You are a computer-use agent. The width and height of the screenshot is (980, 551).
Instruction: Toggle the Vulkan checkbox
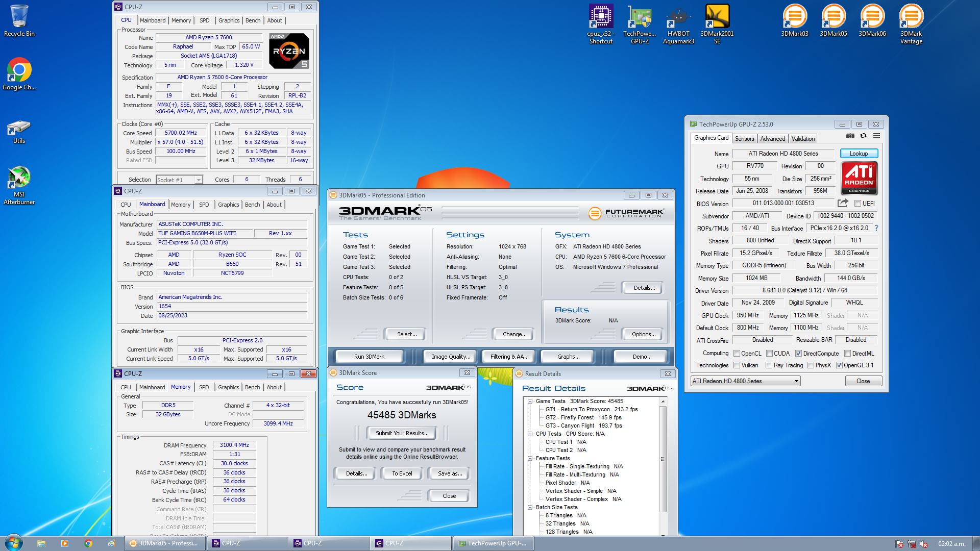click(x=737, y=365)
